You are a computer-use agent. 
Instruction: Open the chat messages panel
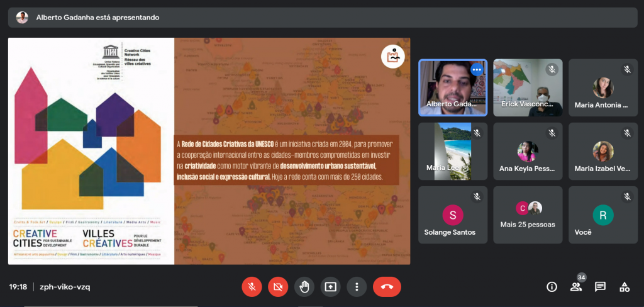click(x=601, y=287)
